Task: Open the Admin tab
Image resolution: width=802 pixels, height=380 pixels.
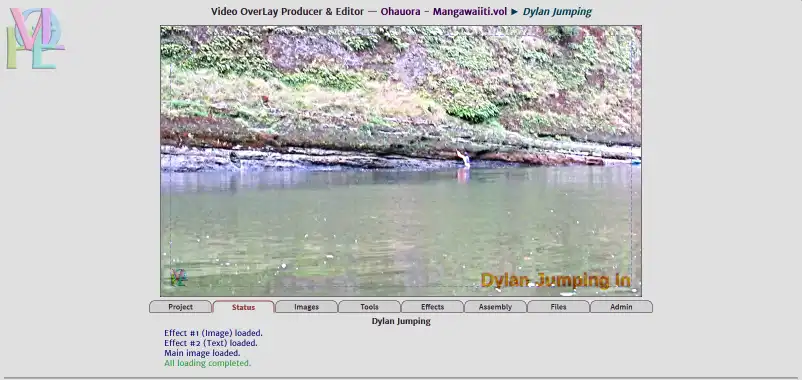Action: coord(621,307)
